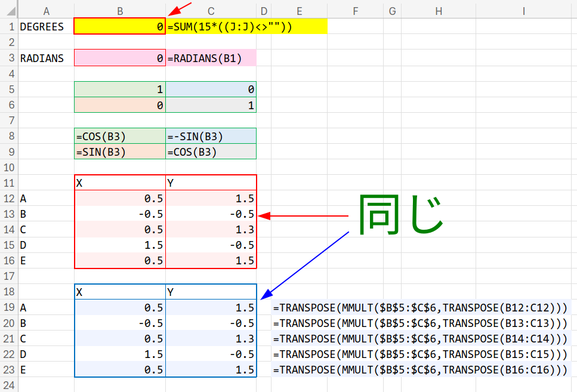Click the pink RADIANS value cell B3
Screen dimensions: 577x392
[119, 58]
